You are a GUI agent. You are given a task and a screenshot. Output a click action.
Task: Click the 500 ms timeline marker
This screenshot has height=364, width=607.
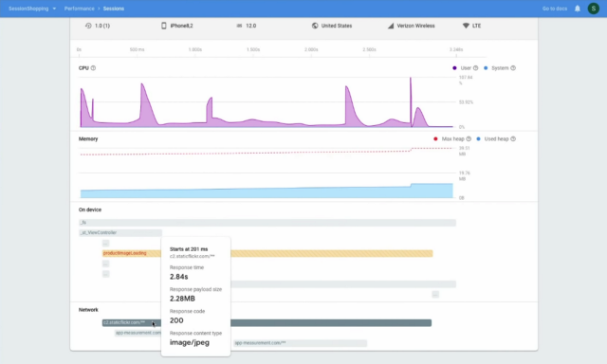click(137, 49)
